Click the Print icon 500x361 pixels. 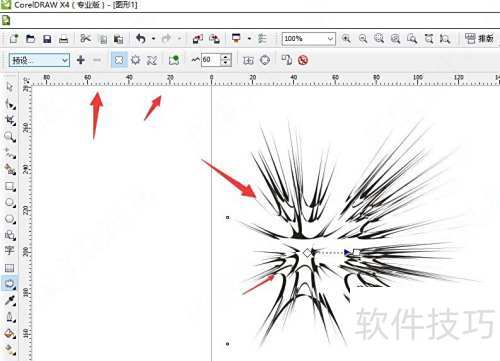pyautogui.click(x=63, y=39)
